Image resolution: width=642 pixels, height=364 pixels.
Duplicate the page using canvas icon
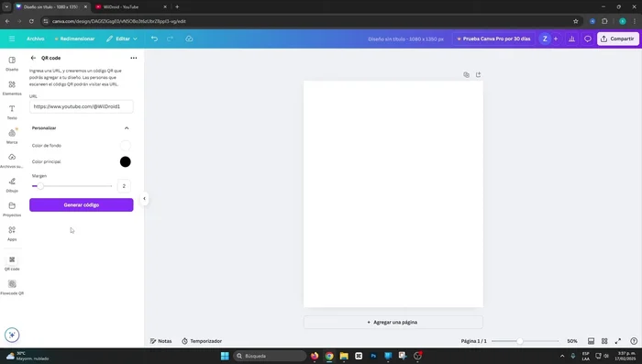(x=466, y=74)
